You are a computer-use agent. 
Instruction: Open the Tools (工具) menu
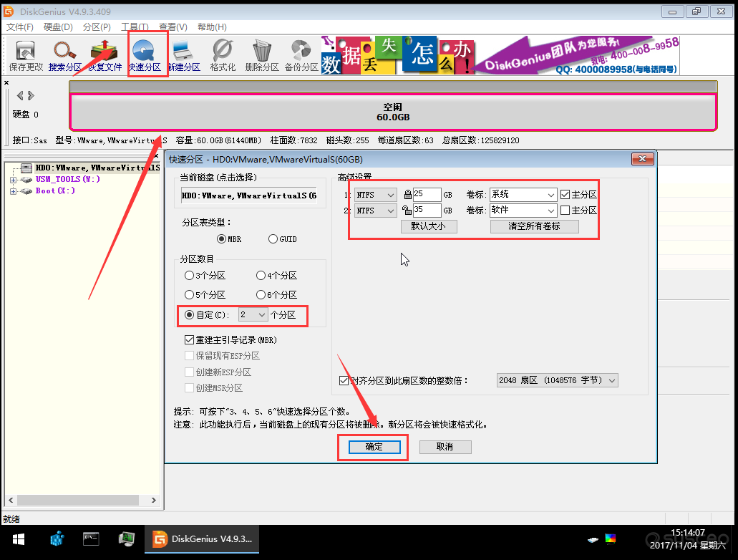coord(135,26)
